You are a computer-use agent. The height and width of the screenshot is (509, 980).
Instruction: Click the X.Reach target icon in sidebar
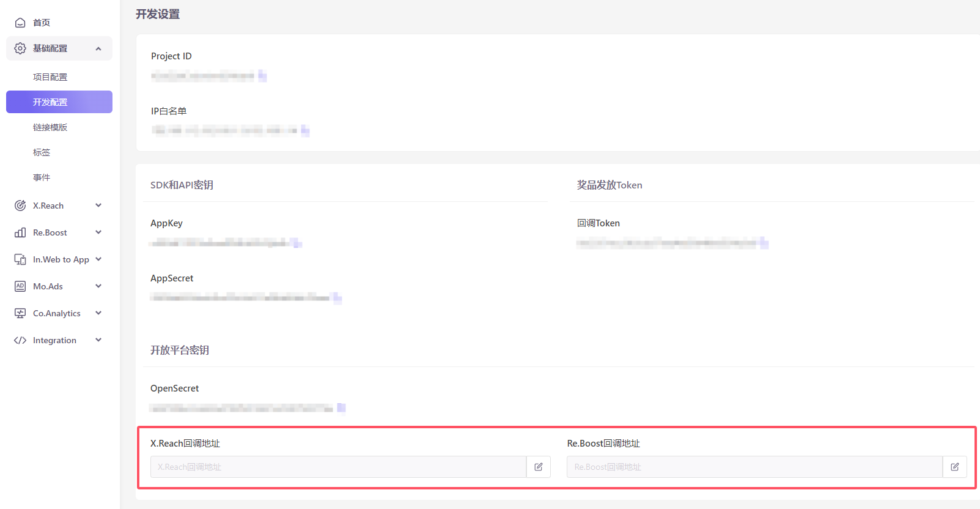point(20,206)
